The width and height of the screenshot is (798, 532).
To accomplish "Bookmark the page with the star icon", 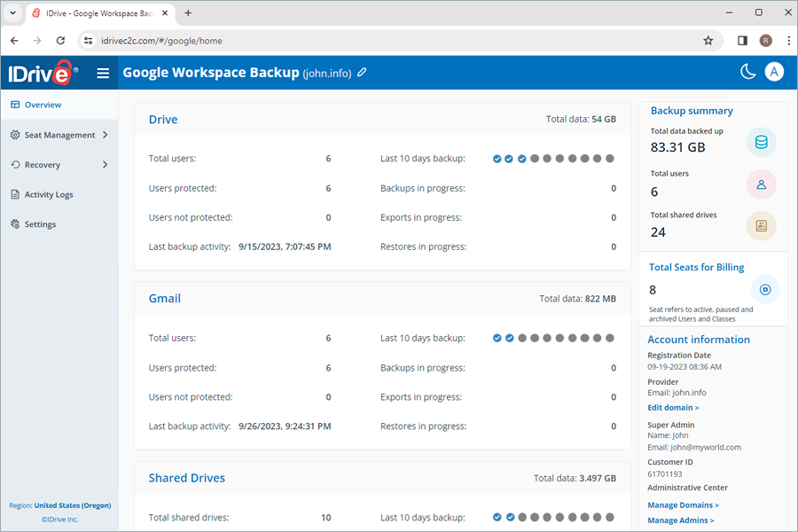I will tap(708, 41).
